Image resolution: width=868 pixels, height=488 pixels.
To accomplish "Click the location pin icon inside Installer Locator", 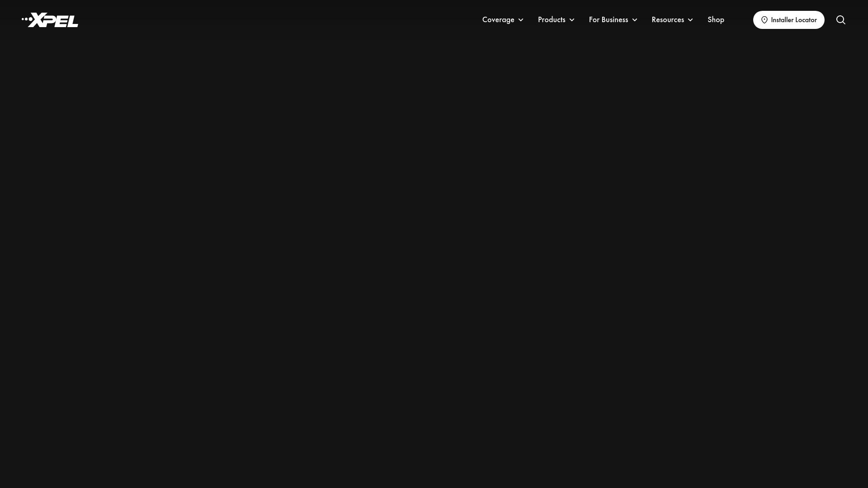I will (x=764, y=20).
